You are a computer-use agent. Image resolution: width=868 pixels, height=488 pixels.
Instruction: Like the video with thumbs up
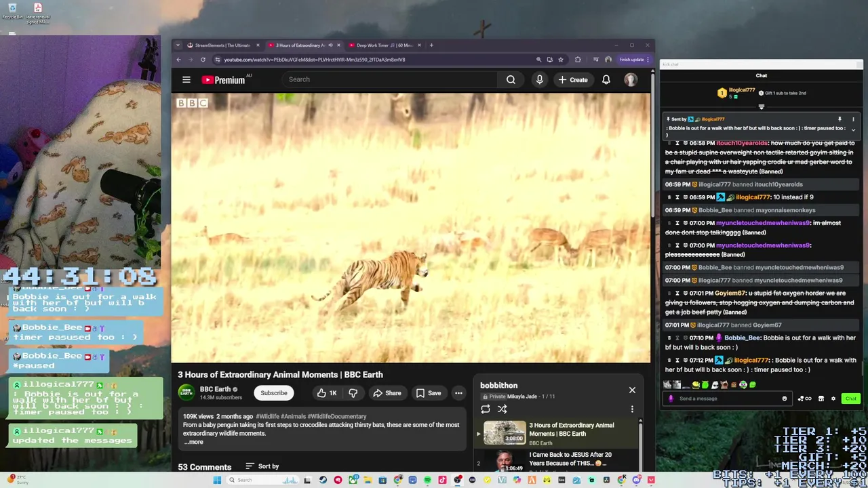click(326, 393)
